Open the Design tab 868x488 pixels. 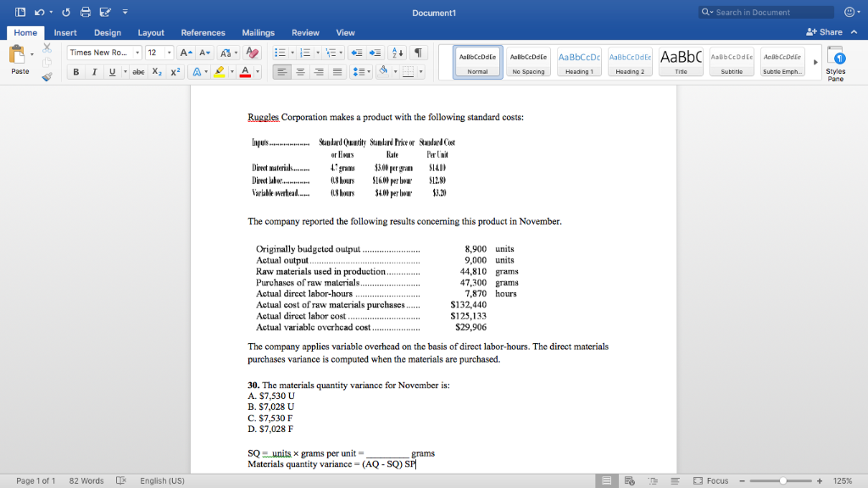108,33
